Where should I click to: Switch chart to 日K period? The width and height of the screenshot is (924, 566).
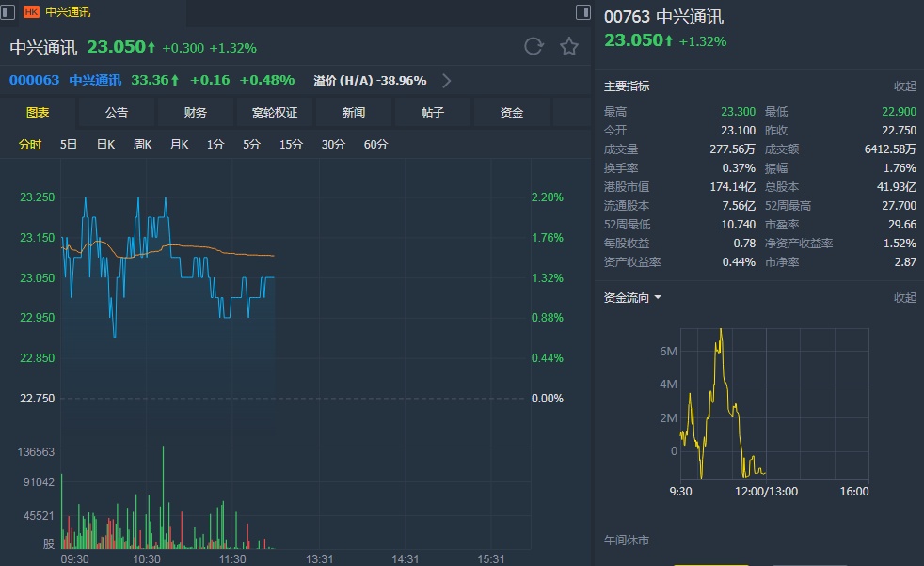pyautogui.click(x=105, y=145)
